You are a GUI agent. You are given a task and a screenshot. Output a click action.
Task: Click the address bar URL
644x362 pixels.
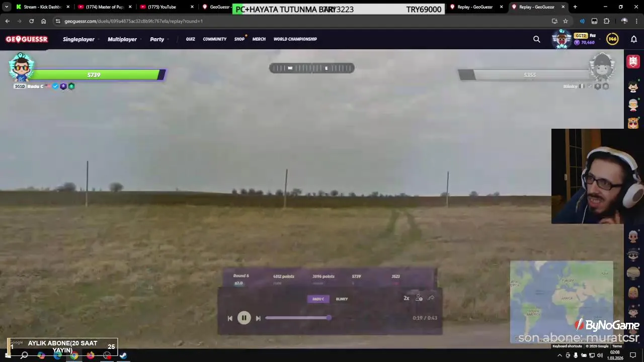[133, 21]
